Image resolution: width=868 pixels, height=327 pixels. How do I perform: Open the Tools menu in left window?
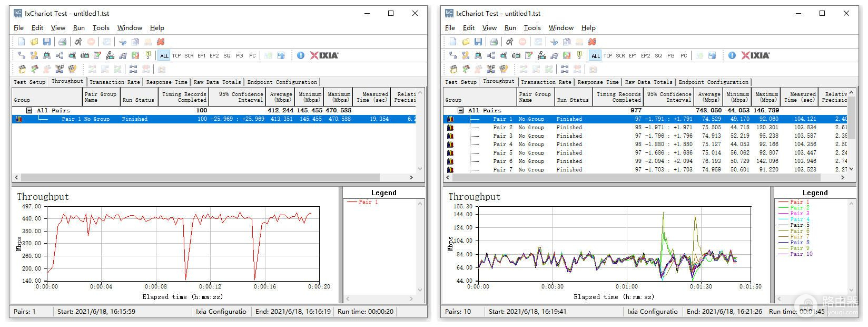click(x=101, y=28)
